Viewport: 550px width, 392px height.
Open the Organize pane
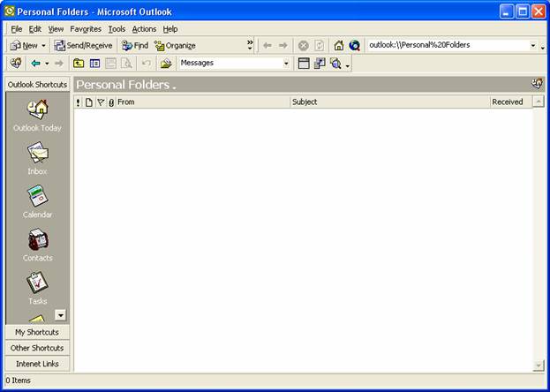pyautogui.click(x=175, y=46)
